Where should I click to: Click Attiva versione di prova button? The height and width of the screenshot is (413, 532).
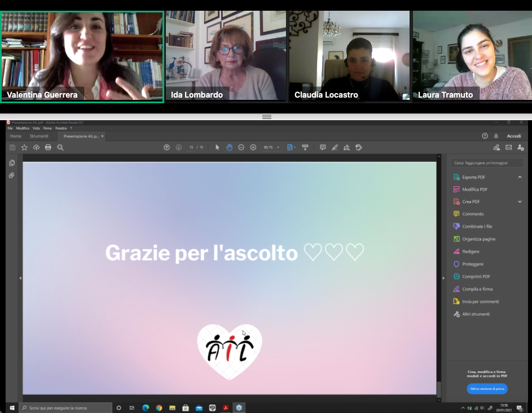pyautogui.click(x=487, y=389)
